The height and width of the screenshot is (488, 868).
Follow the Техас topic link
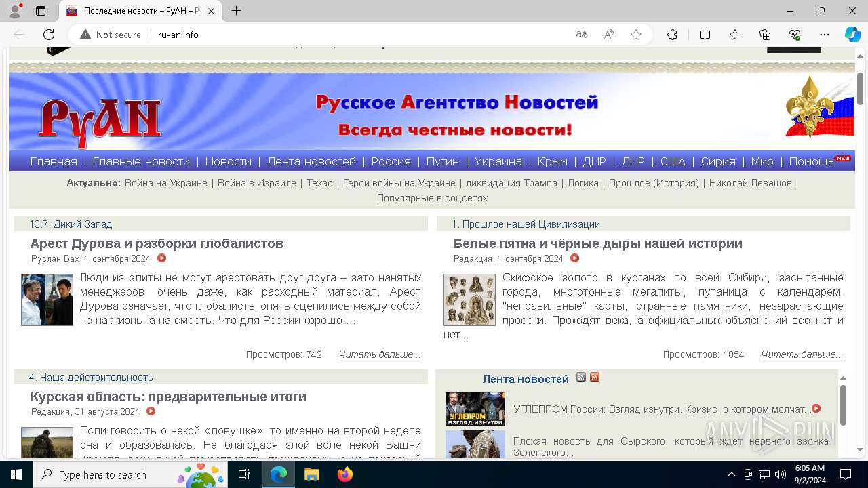click(319, 183)
